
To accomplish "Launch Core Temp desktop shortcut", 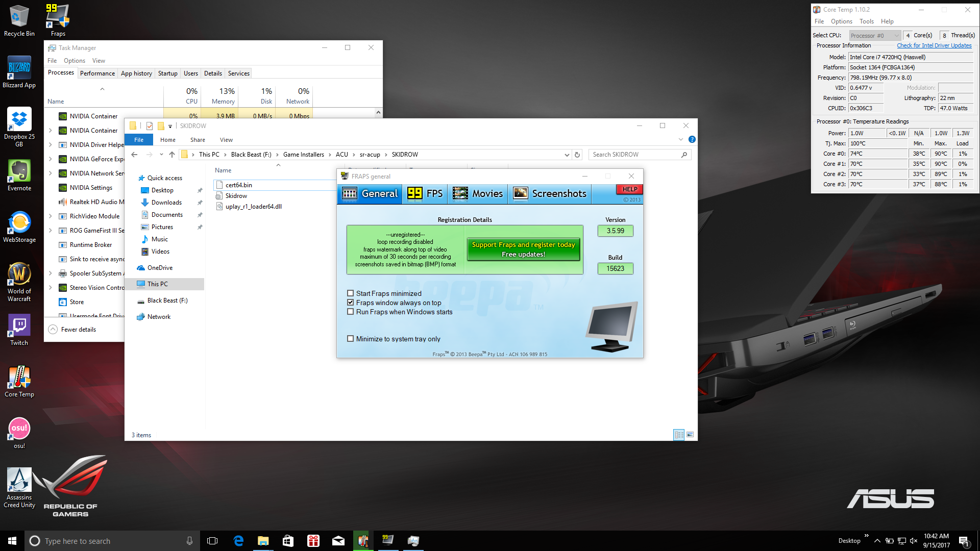I will 19,381.
